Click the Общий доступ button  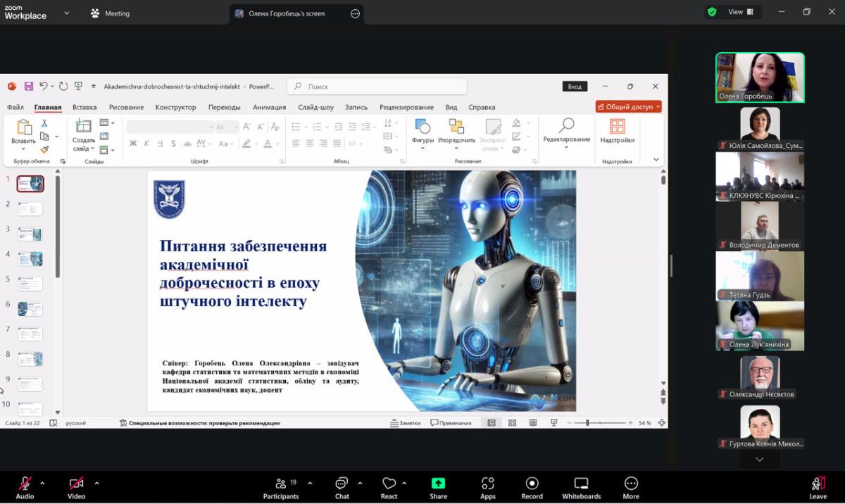coord(628,107)
